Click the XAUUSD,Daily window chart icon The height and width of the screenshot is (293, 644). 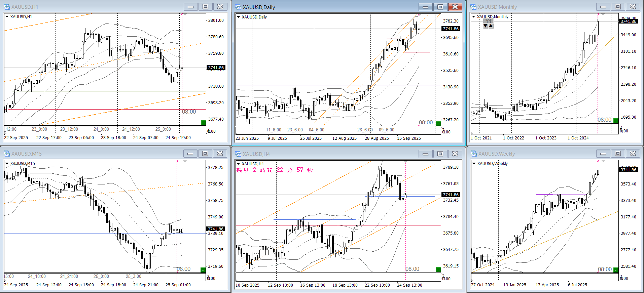point(238,7)
